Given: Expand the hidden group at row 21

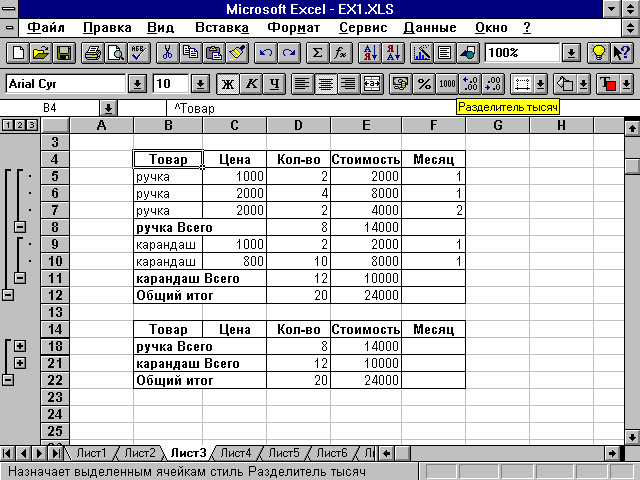Looking at the screenshot, I should point(20,363).
